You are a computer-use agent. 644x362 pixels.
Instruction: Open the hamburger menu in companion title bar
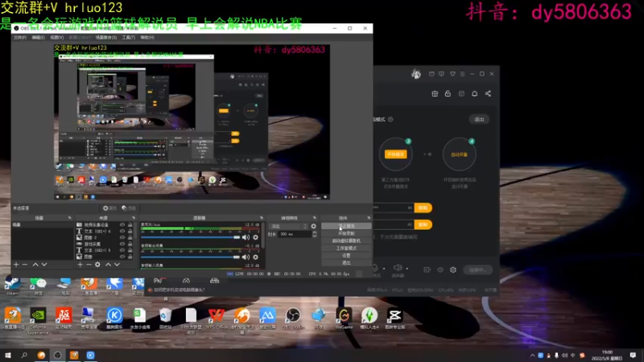[462, 74]
